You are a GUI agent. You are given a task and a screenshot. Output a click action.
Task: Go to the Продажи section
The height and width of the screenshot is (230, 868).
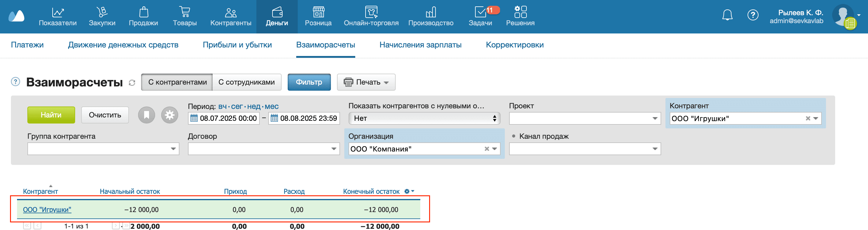coord(143,17)
